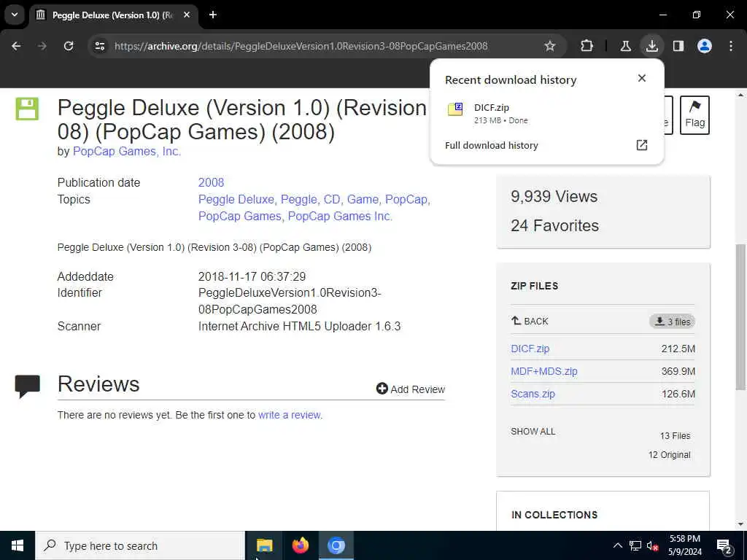The image size is (747, 560).
Task: Close the Recent download history popup
Action: [x=642, y=78]
